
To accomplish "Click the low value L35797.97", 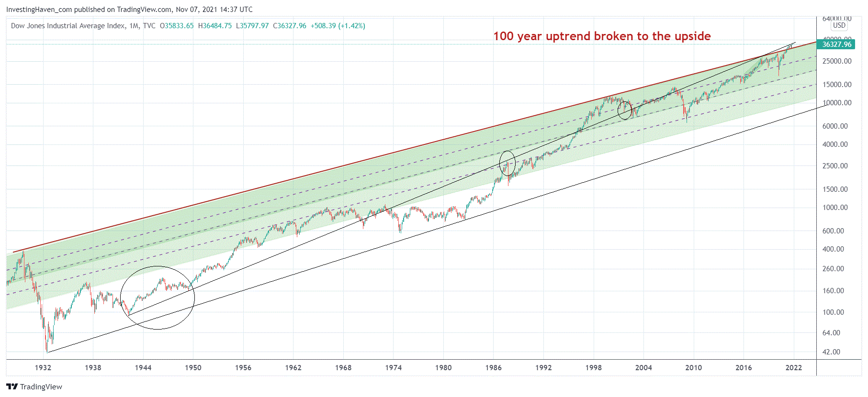I will pyautogui.click(x=252, y=26).
